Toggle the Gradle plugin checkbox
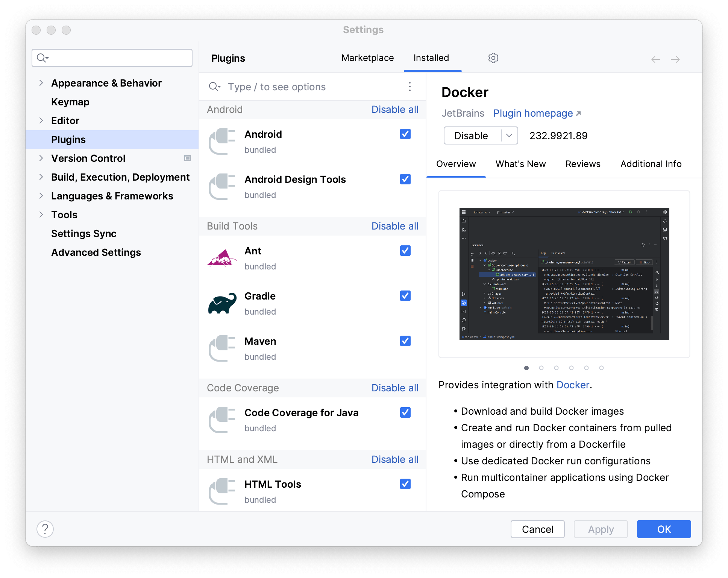 pos(405,296)
